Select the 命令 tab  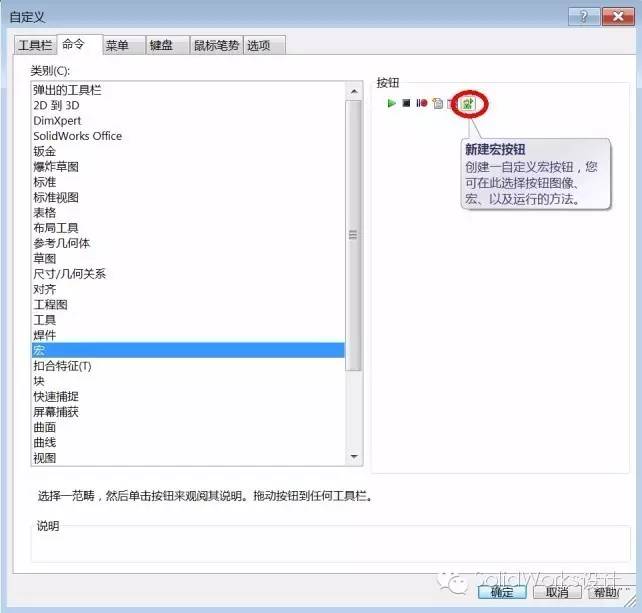pos(78,44)
